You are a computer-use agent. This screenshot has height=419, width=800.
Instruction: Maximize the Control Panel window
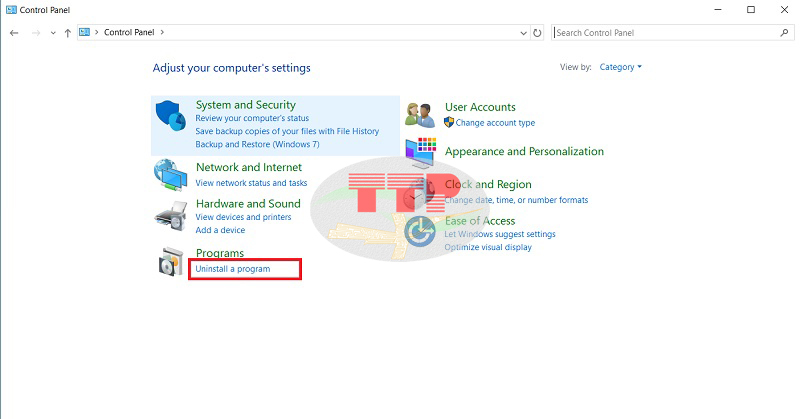click(x=751, y=10)
